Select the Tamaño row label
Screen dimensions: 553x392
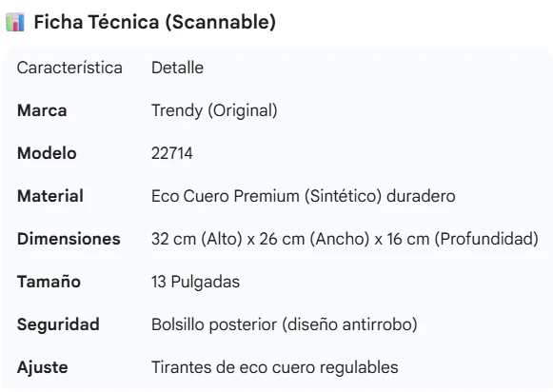click(x=49, y=282)
